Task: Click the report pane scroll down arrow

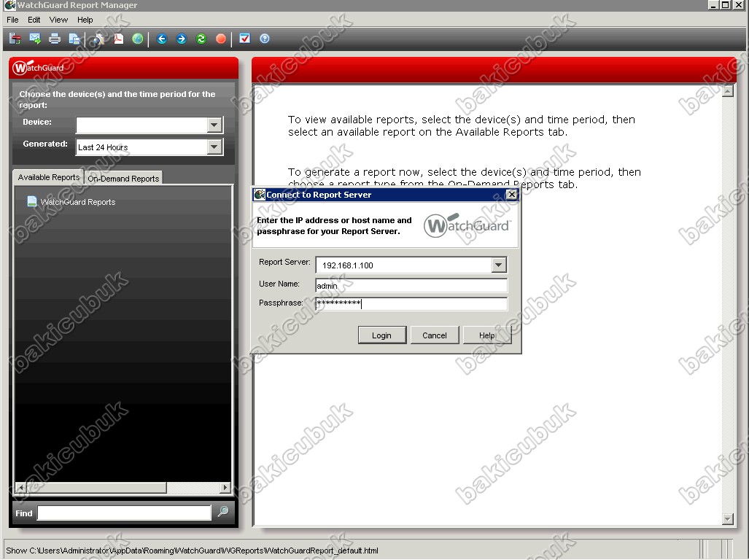Action: tap(728, 518)
